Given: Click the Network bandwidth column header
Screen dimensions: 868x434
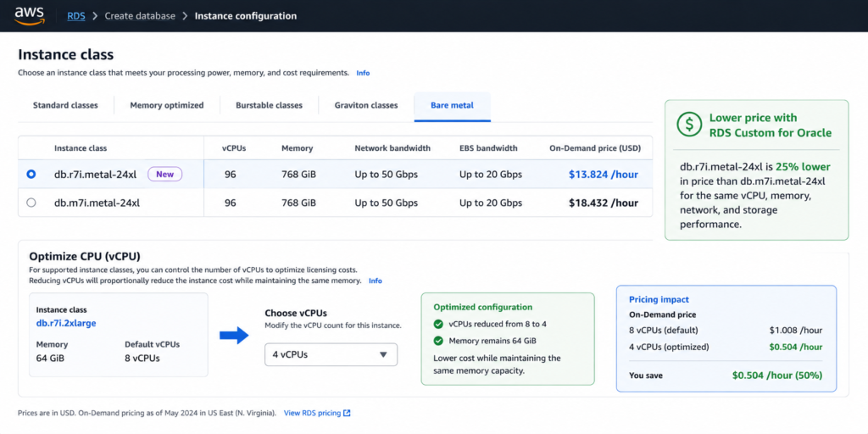Looking at the screenshot, I should click(x=392, y=148).
